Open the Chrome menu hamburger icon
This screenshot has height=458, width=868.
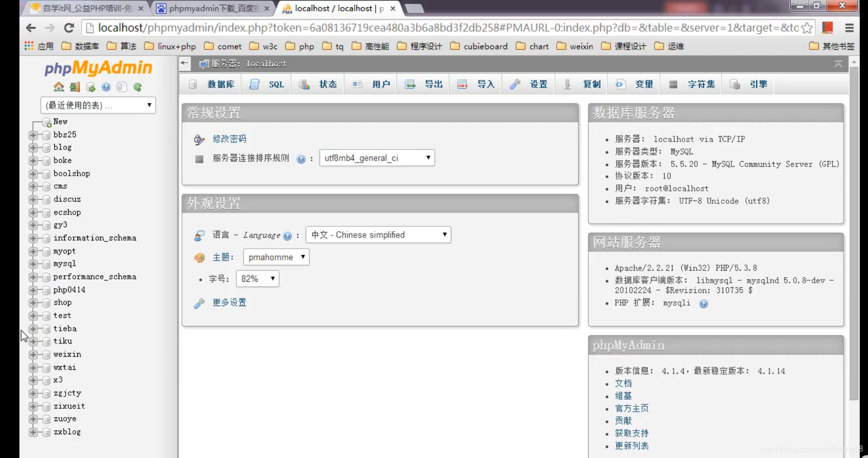coord(850,28)
